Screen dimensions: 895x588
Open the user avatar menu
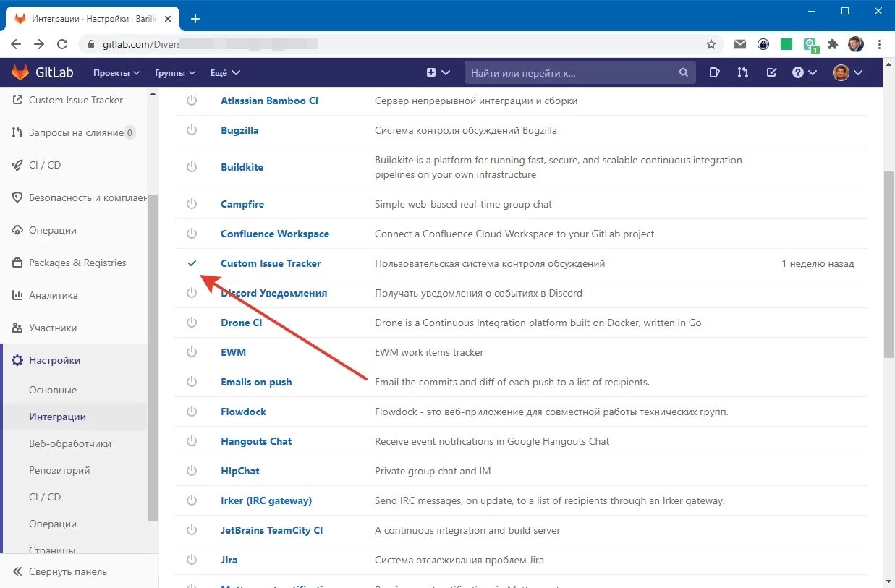848,72
